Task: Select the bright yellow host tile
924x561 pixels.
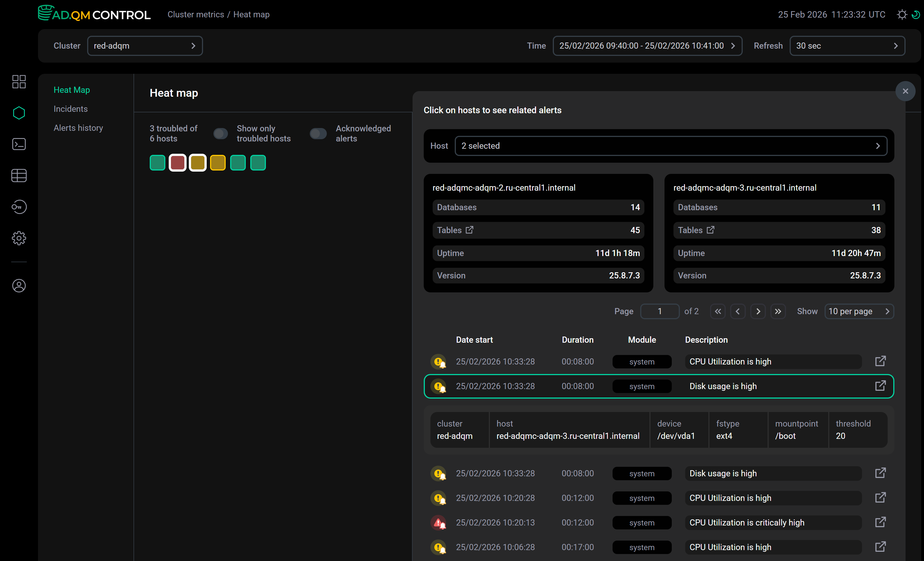Action: point(218,162)
